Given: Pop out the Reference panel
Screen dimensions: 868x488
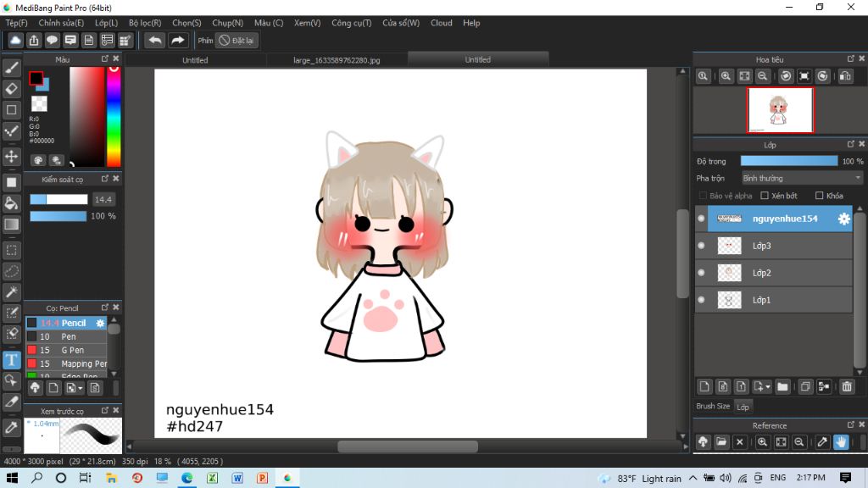Looking at the screenshot, I should pyautogui.click(x=851, y=424).
